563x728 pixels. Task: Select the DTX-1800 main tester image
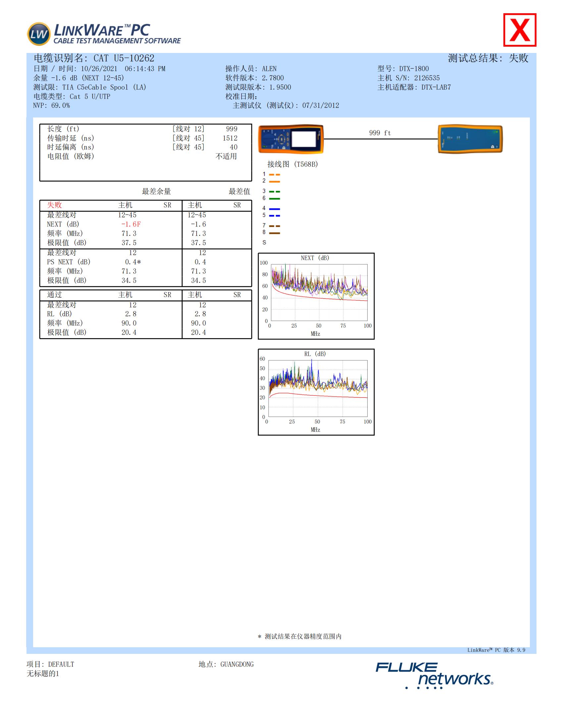pyautogui.click(x=290, y=139)
